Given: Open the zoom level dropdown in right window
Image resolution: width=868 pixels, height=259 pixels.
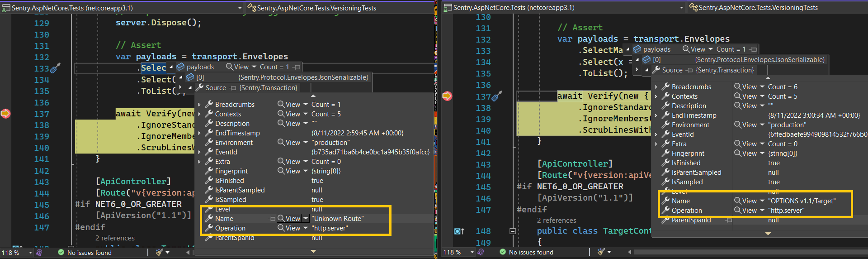Looking at the screenshot, I should click(x=472, y=252).
